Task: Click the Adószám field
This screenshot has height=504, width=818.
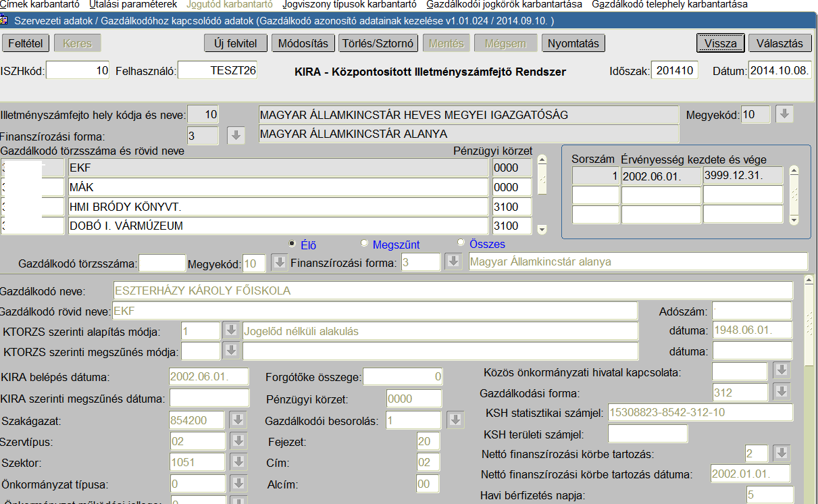Action: tap(752, 311)
